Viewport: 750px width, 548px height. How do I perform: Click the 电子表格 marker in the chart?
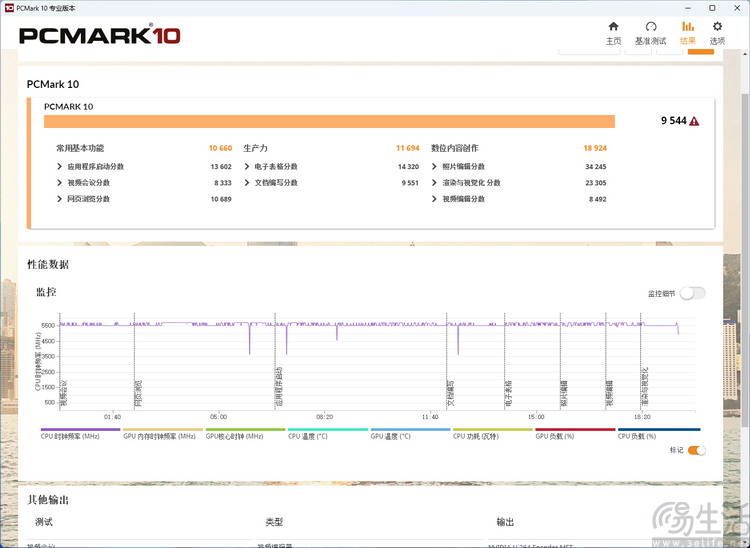click(x=508, y=394)
